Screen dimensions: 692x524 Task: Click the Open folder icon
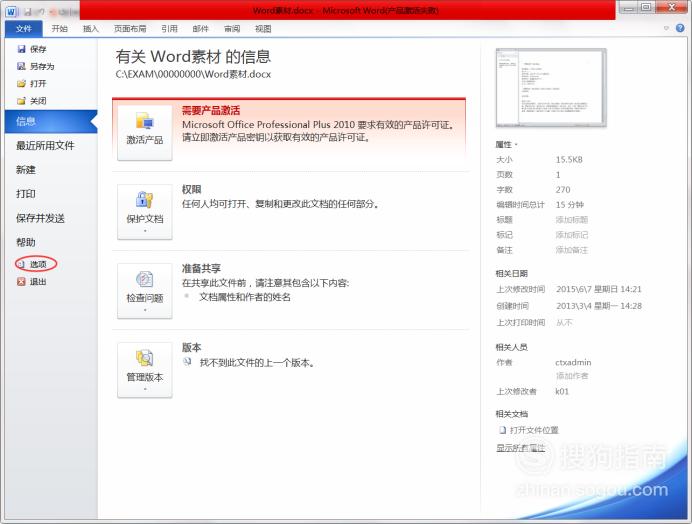21,83
